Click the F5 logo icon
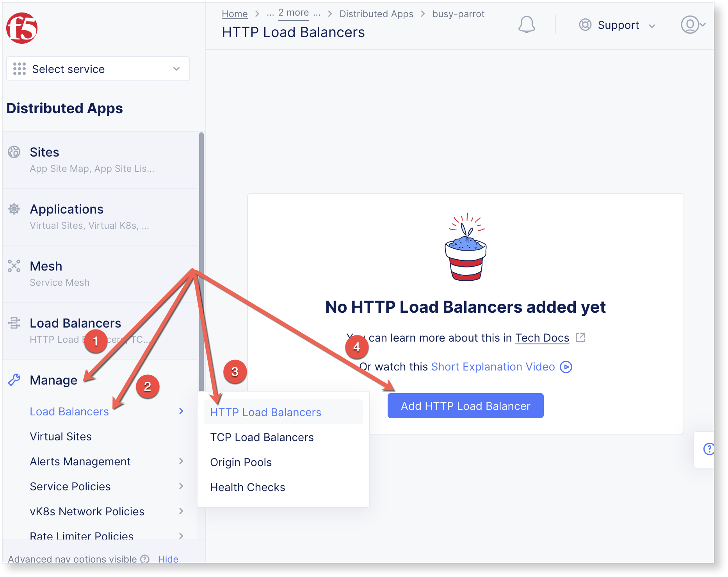This screenshot has width=728, height=577. click(22, 28)
